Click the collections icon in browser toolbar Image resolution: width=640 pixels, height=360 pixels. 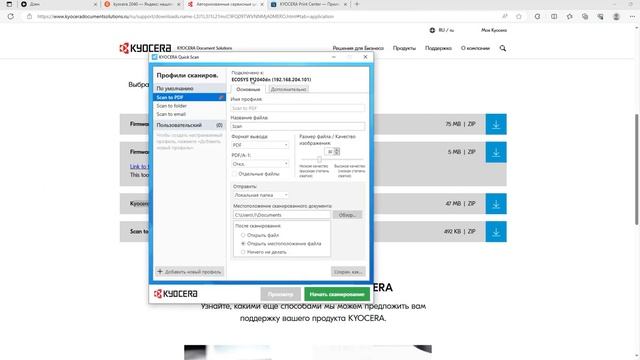(585, 16)
